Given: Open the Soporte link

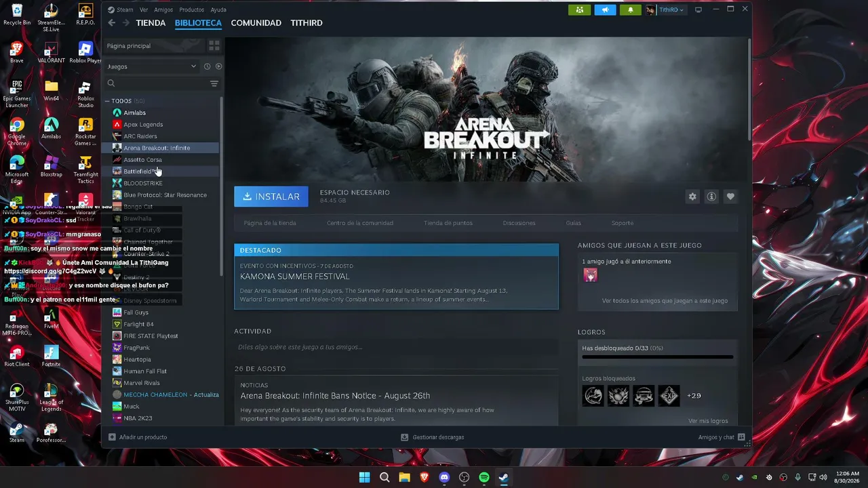Looking at the screenshot, I should pyautogui.click(x=623, y=223).
